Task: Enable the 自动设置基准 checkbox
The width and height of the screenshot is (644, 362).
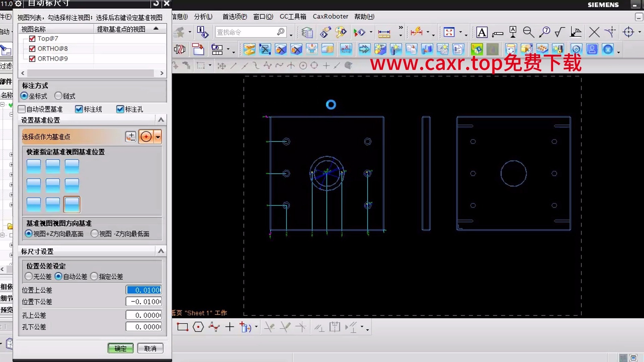Action: (22, 109)
